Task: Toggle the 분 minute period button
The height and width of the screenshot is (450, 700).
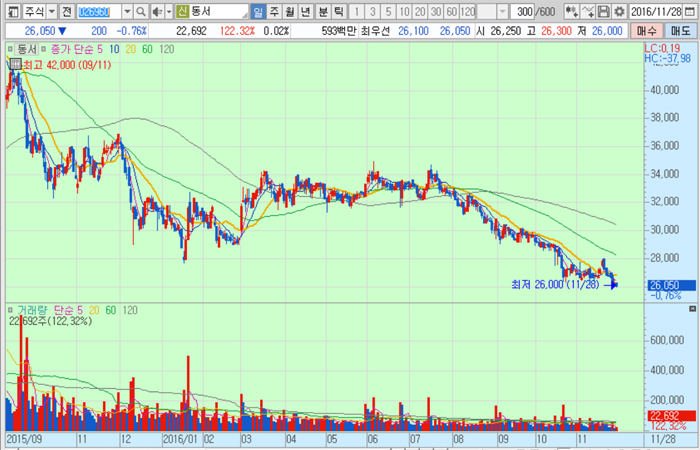Action: click(x=322, y=12)
